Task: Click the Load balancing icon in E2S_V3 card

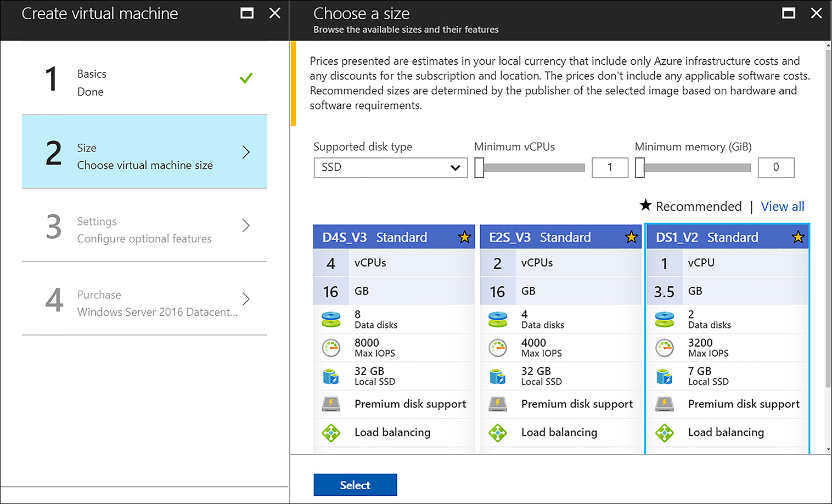Action: (498, 433)
